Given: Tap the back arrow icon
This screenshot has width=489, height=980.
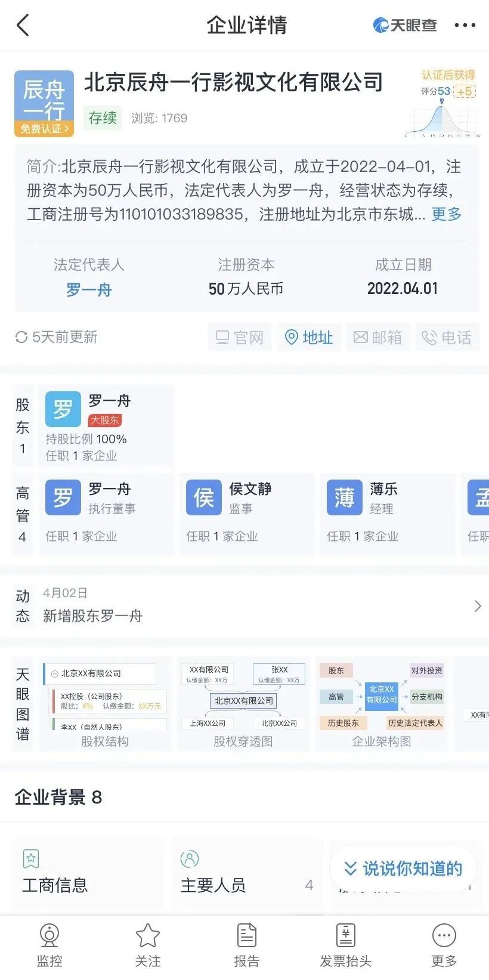Looking at the screenshot, I should 23,26.
